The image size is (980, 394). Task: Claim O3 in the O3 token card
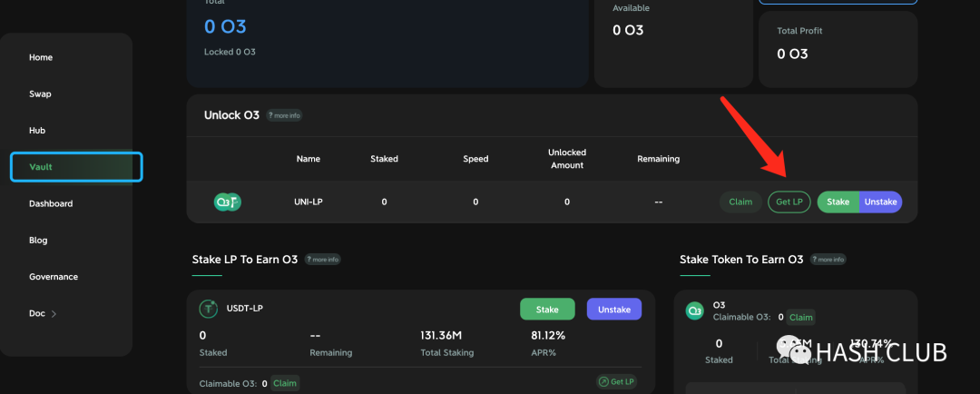coord(800,317)
